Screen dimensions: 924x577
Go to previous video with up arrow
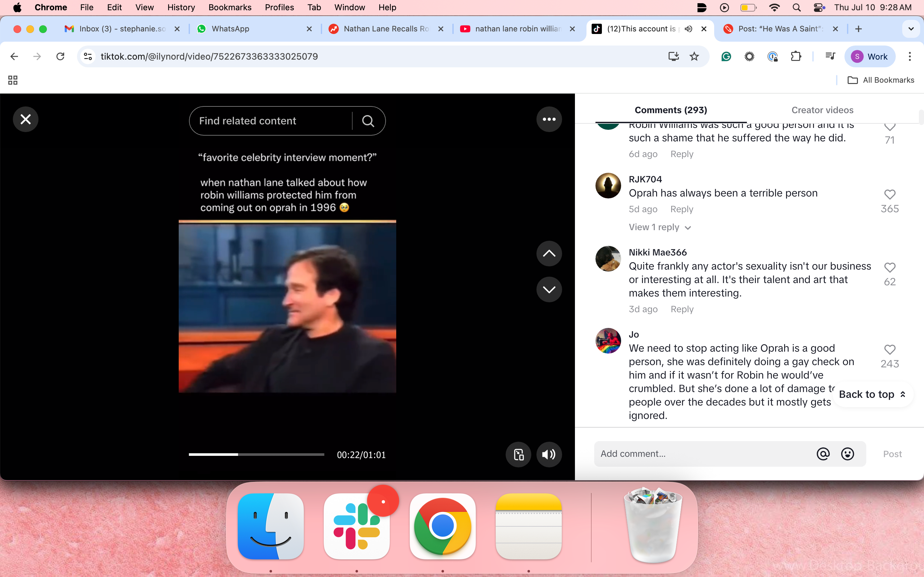click(549, 253)
